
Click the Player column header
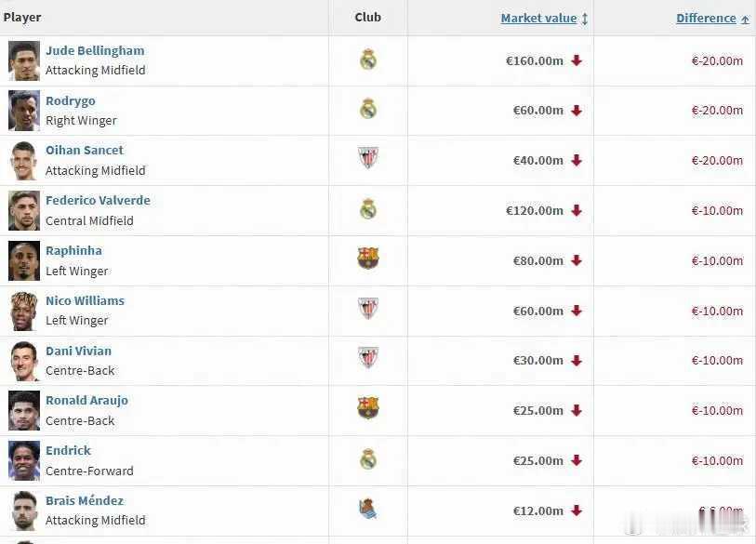click(x=22, y=18)
